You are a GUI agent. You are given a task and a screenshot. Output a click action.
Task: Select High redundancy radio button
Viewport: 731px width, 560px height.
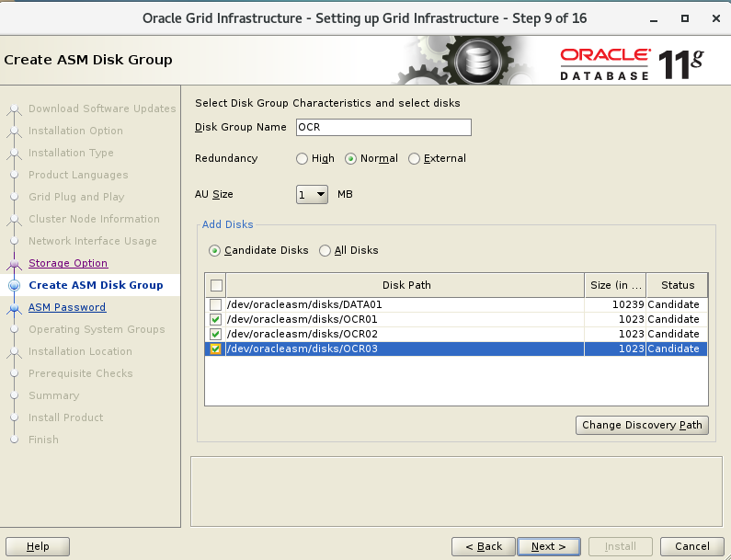click(x=302, y=158)
